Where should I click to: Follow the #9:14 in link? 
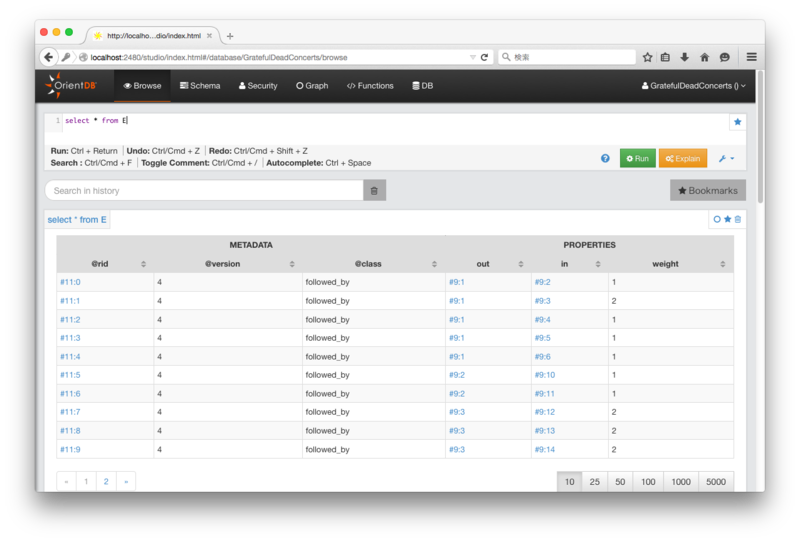coord(544,450)
